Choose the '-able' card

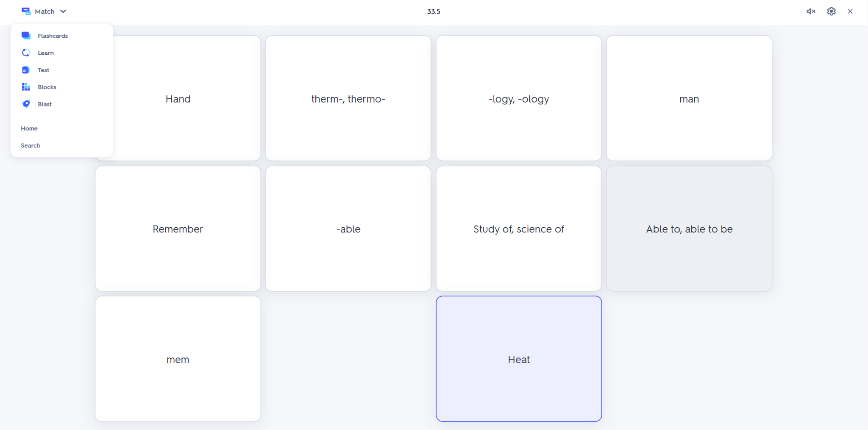point(348,229)
